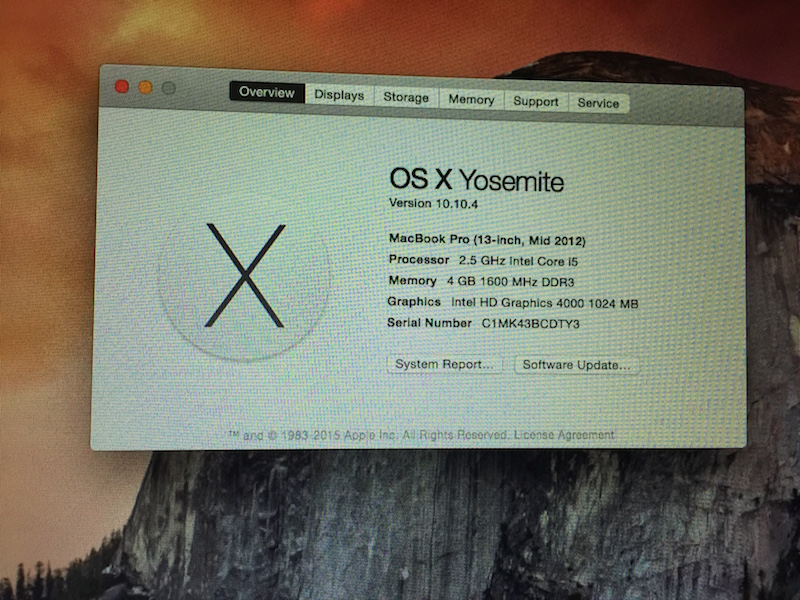The image size is (800, 600).
Task: Open the Displays tab
Action: (339, 95)
